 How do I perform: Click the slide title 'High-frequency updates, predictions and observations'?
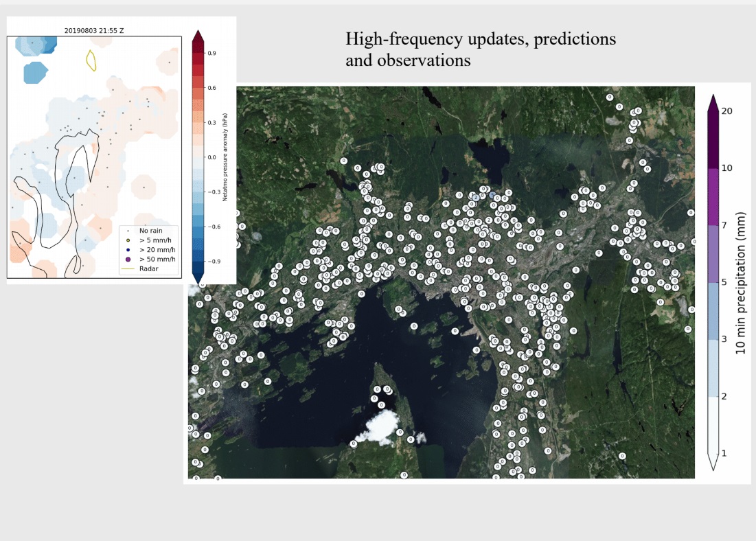point(480,49)
